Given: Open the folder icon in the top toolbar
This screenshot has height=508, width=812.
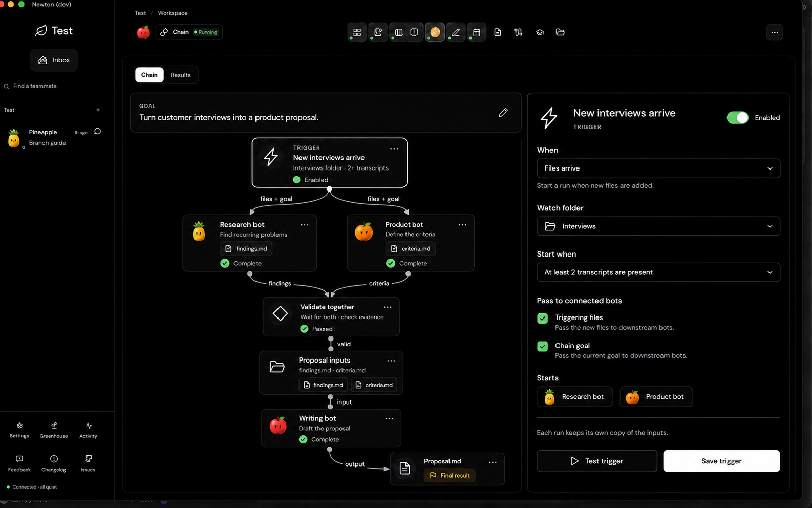Looking at the screenshot, I should [560, 32].
